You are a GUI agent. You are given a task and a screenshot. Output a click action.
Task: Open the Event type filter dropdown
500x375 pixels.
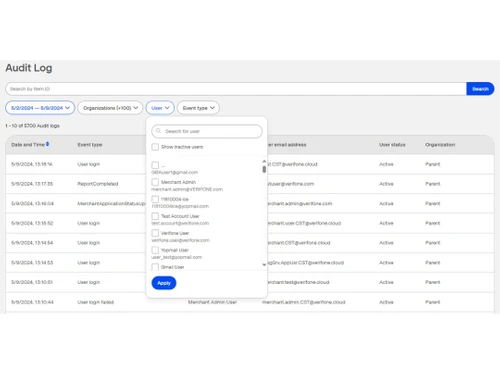point(198,108)
